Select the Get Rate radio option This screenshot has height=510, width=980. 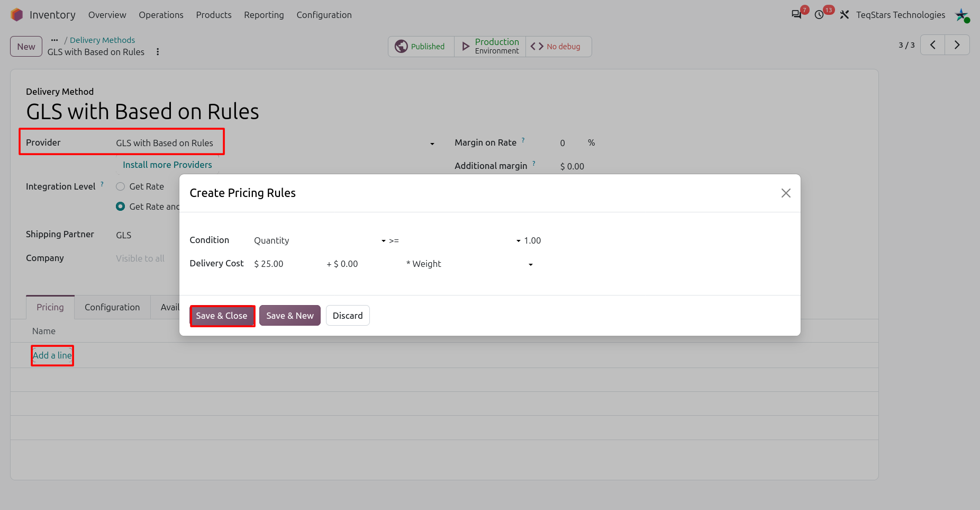121,186
